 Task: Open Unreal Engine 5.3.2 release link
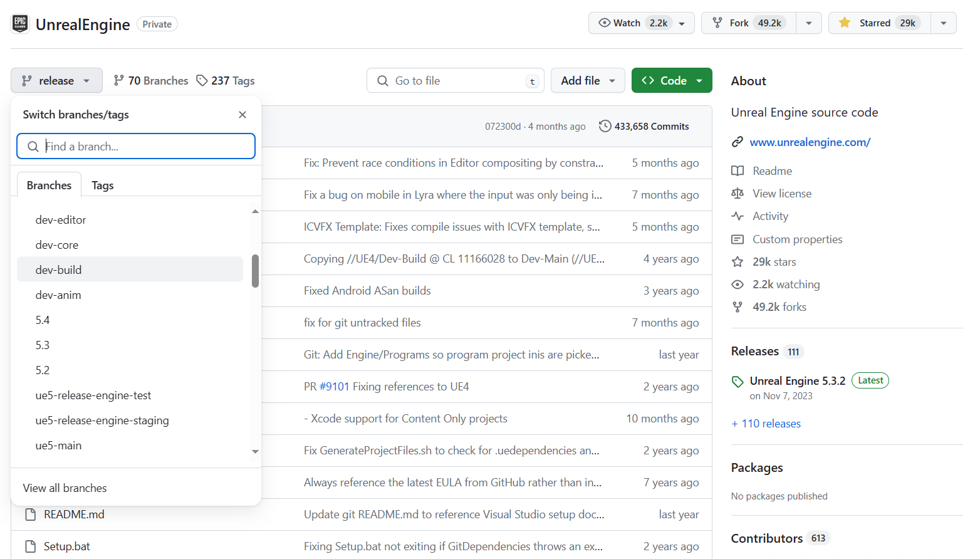pos(798,381)
